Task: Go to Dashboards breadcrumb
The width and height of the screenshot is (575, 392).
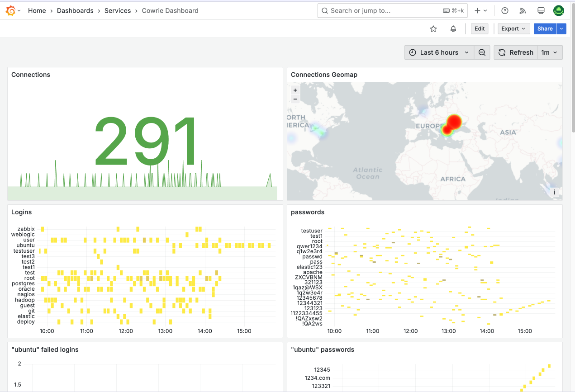Action: 75,10
